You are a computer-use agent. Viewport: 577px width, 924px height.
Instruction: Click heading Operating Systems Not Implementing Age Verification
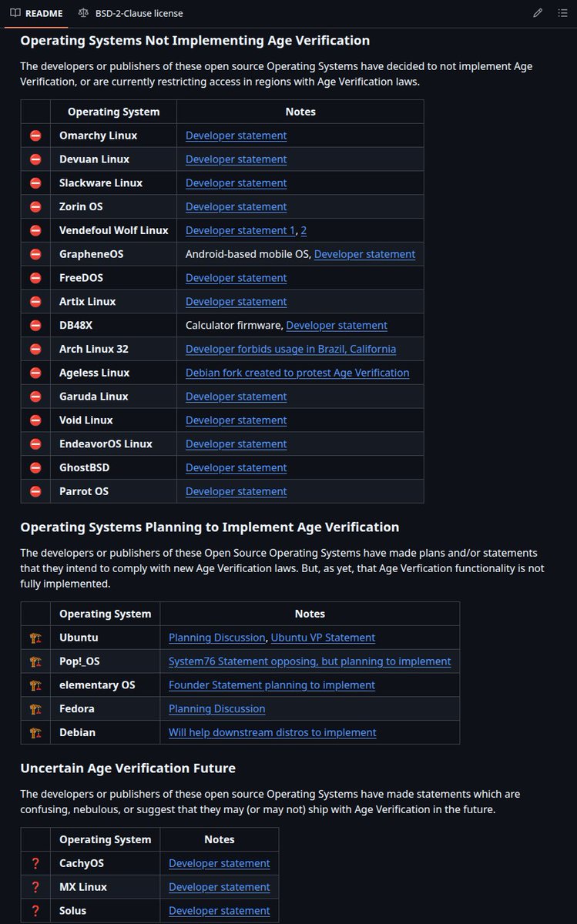coord(195,41)
